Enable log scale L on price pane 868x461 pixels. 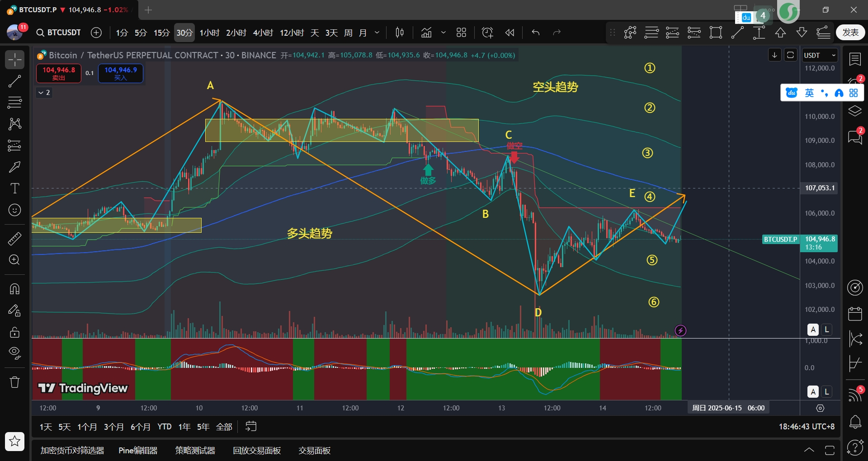(x=827, y=329)
